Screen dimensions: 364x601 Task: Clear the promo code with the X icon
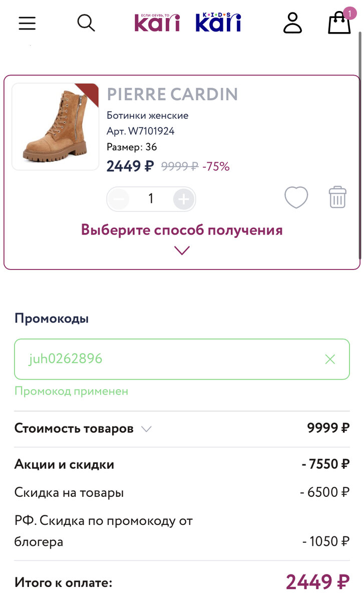point(330,359)
